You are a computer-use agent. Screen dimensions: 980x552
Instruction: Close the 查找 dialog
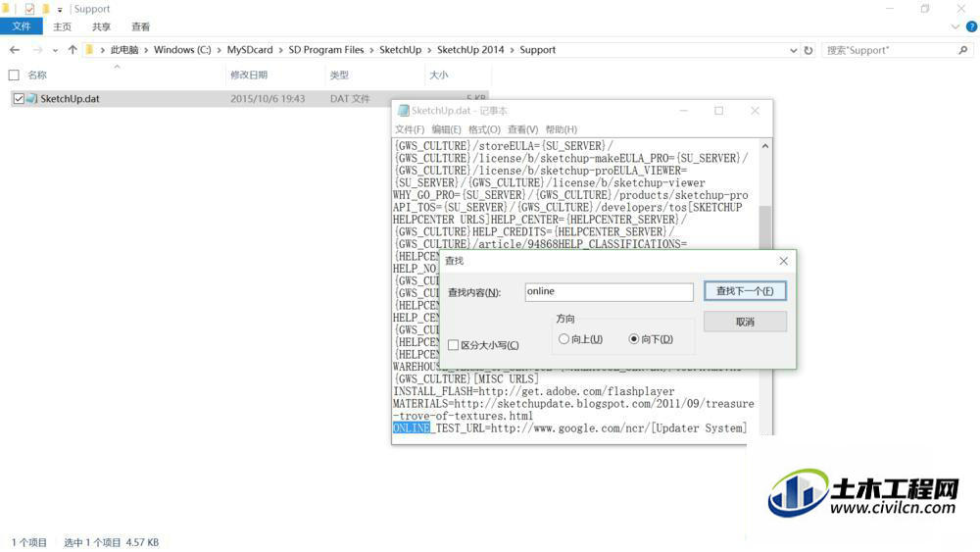tap(783, 261)
